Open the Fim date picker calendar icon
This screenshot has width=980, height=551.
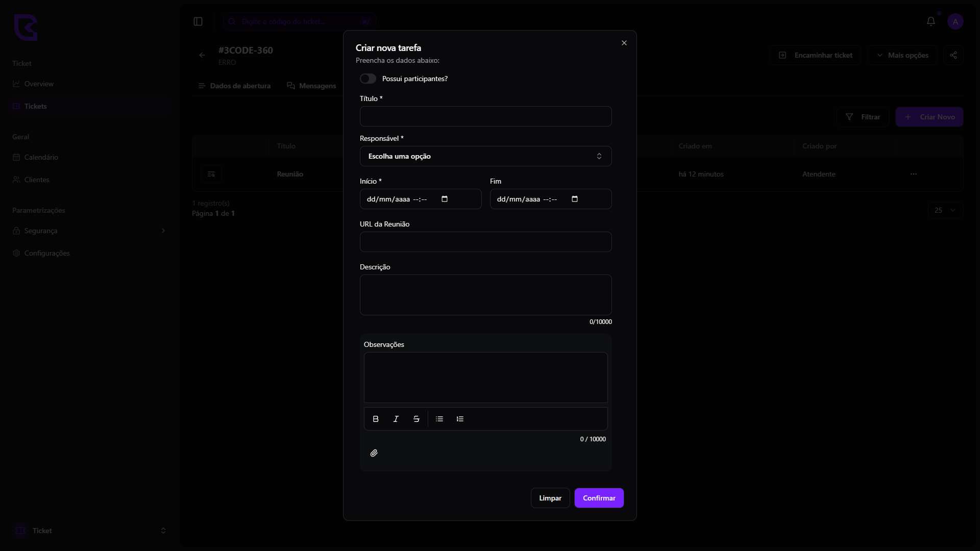tap(575, 199)
